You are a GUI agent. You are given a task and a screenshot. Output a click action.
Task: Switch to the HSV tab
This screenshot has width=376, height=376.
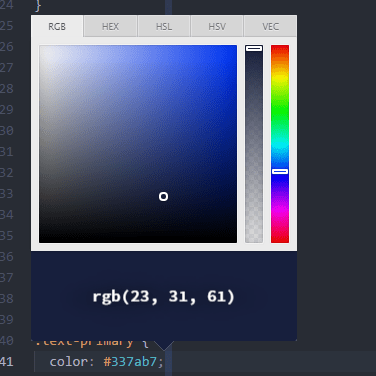(x=217, y=26)
